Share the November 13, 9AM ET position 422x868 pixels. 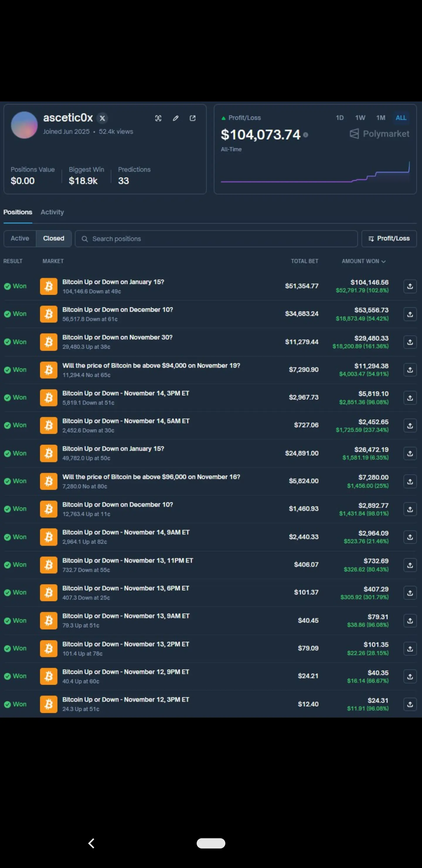click(x=410, y=620)
